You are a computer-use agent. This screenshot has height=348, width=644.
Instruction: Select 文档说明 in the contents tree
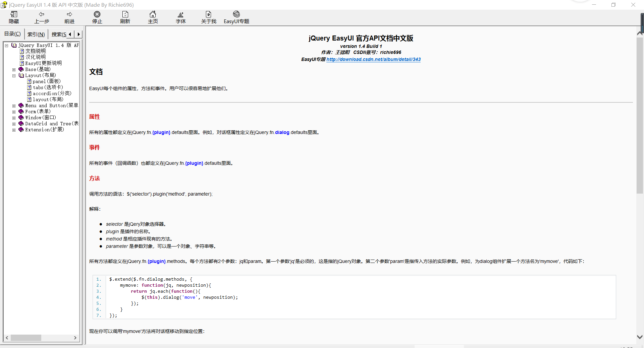(x=36, y=51)
